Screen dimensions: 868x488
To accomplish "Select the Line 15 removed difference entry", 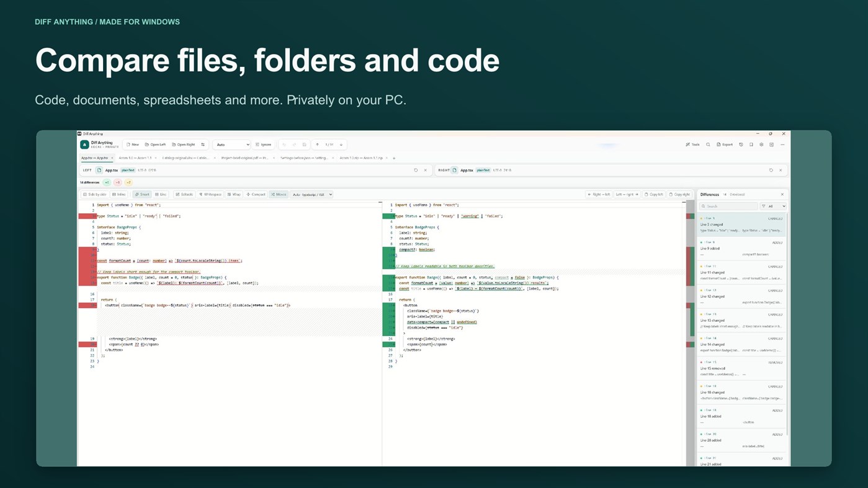I will tap(741, 368).
